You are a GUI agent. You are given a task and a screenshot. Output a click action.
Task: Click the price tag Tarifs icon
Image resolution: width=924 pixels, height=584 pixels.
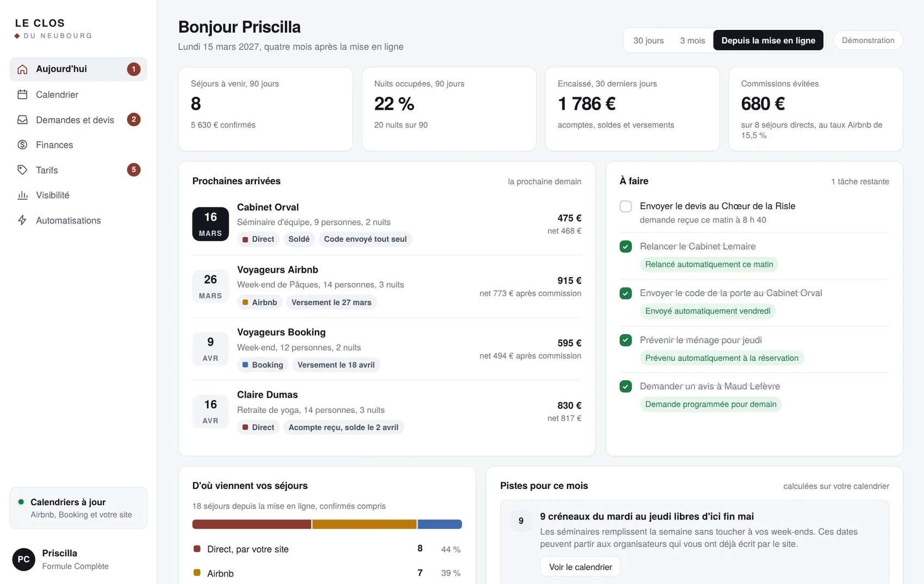22,170
